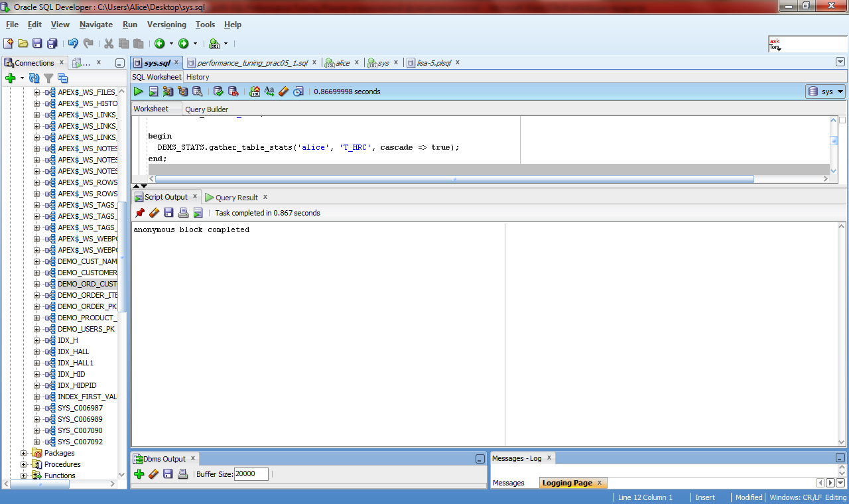
Task: Enable DBMS output with the green plus
Action: pyautogui.click(x=139, y=474)
